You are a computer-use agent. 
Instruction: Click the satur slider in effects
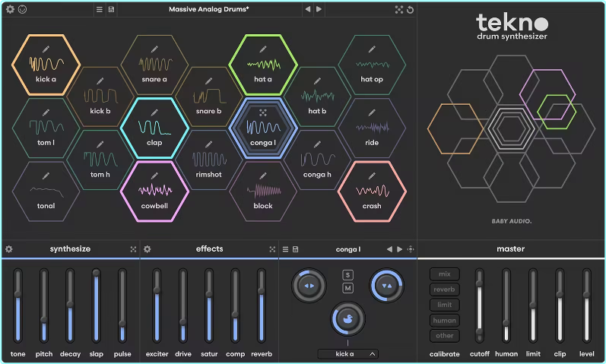(x=209, y=305)
